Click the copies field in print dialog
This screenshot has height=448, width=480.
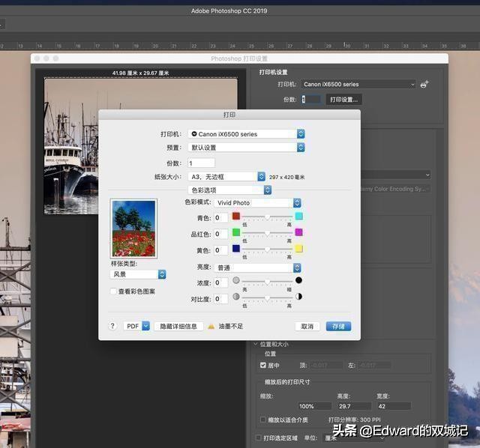coord(201,163)
